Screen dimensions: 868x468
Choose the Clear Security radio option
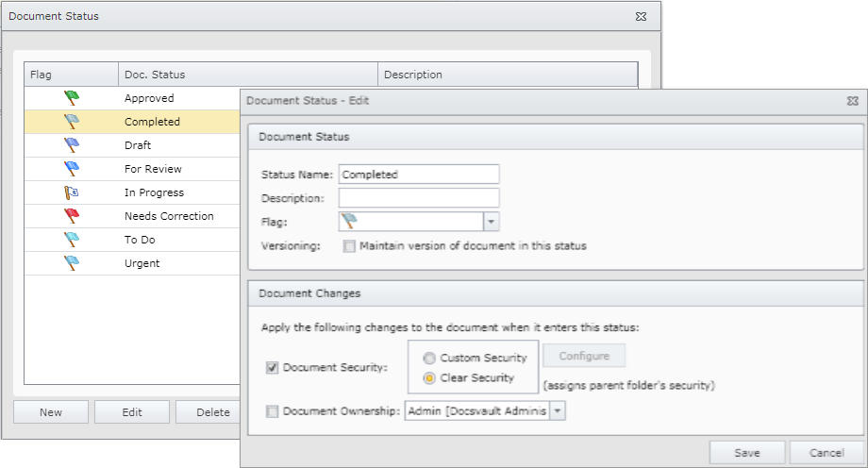click(429, 378)
